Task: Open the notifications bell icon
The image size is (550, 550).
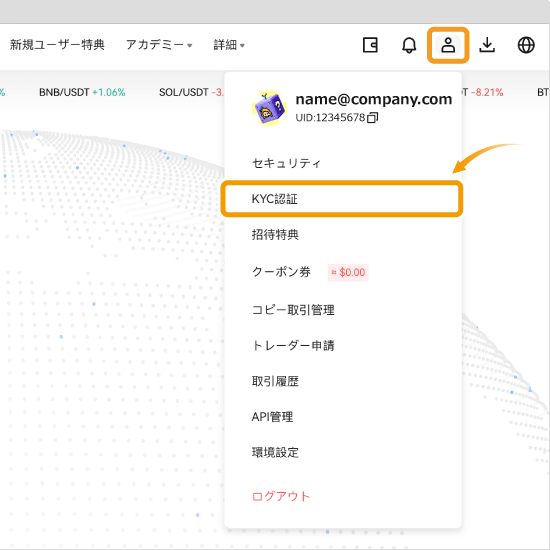Action: 409,45
